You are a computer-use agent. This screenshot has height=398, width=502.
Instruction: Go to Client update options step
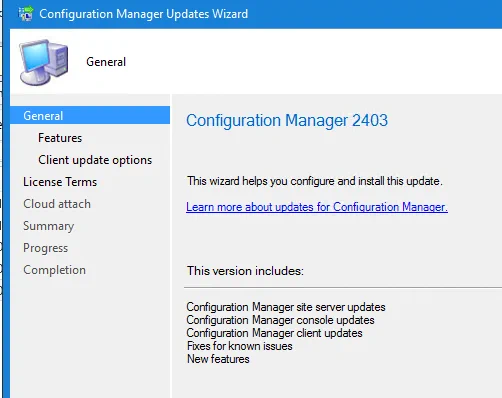point(95,160)
